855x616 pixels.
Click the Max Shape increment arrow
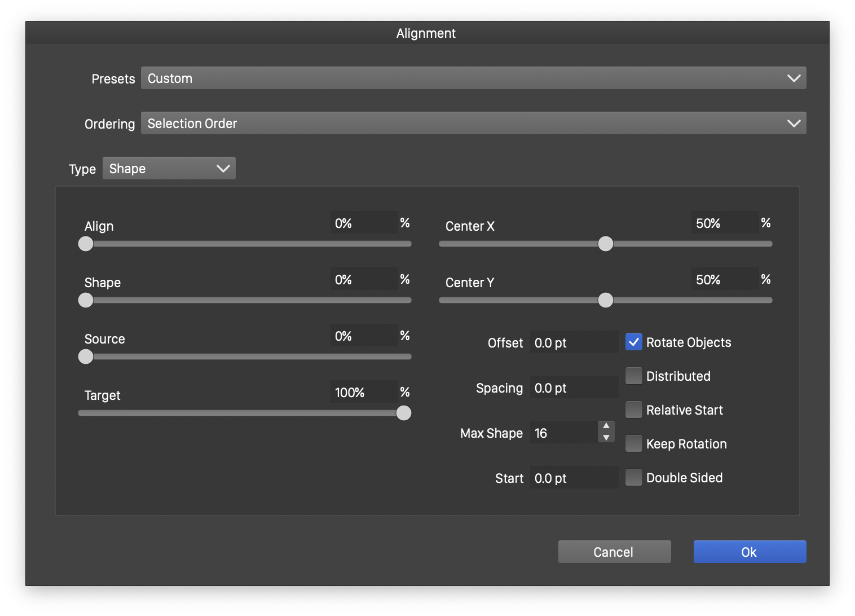pyautogui.click(x=606, y=426)
